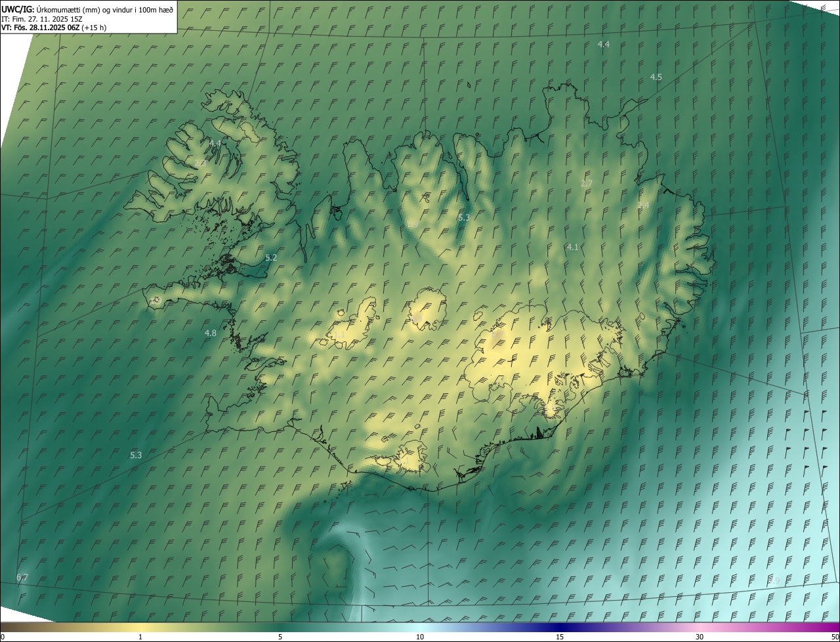Click the colorbar tick label 0
The image size is (840, 642).
tap(3, 637)
